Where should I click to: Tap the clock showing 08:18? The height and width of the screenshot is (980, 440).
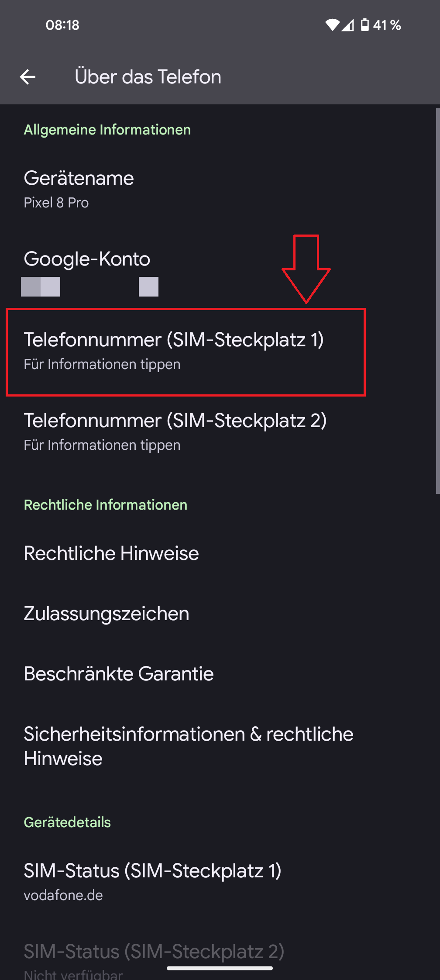coord(62,25)
